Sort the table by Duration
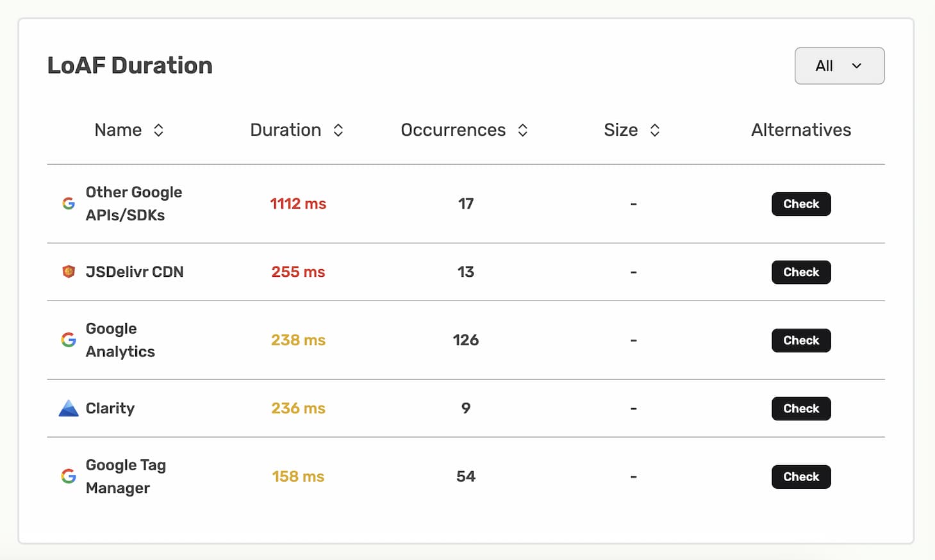935x560 pixels. 338,130
